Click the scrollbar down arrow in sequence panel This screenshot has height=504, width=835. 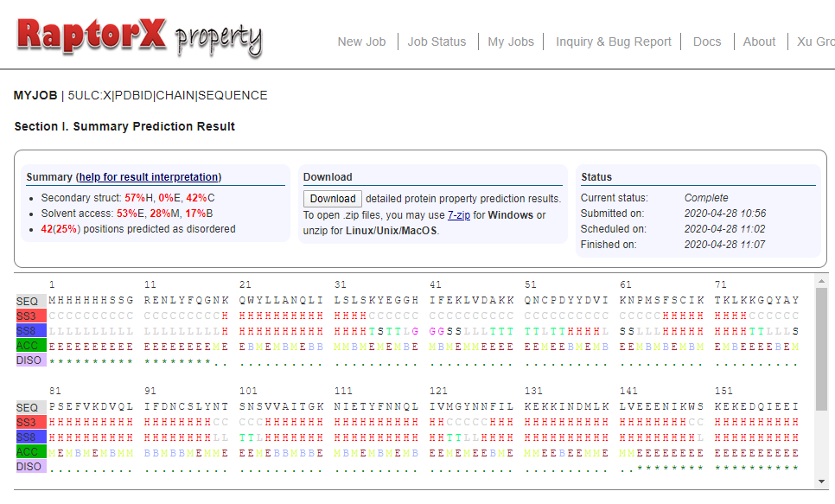(x=821, y=481)
